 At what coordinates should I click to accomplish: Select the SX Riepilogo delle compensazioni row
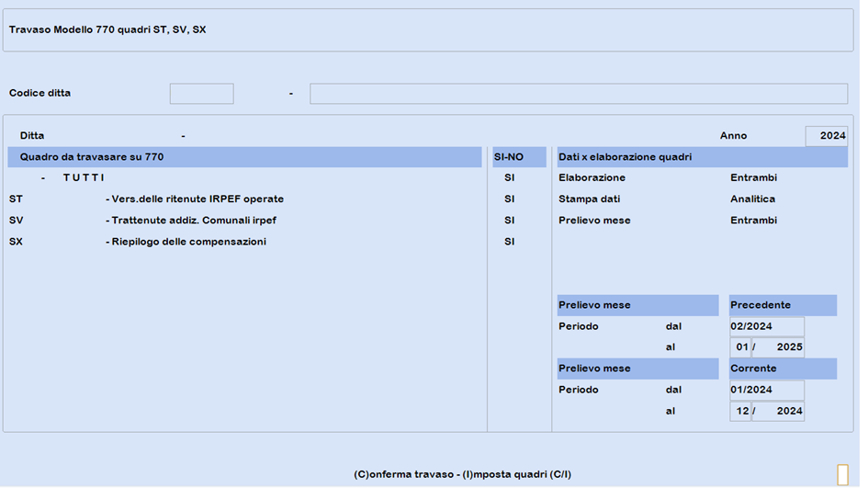(x=244, y=242)
